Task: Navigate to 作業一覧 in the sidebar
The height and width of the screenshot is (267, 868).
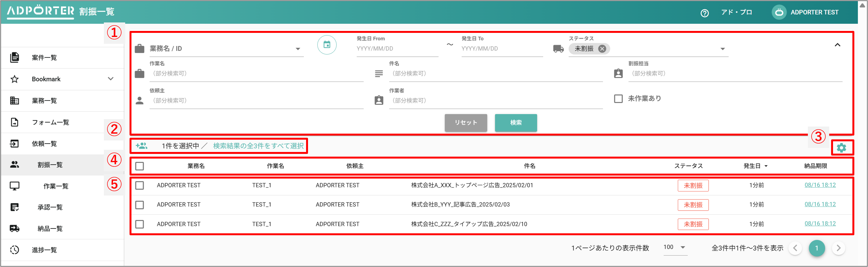Action: tap(55, 186)
